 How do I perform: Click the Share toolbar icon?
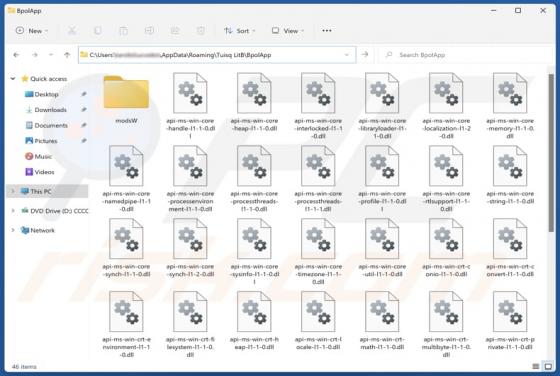[x=175, y=31]
